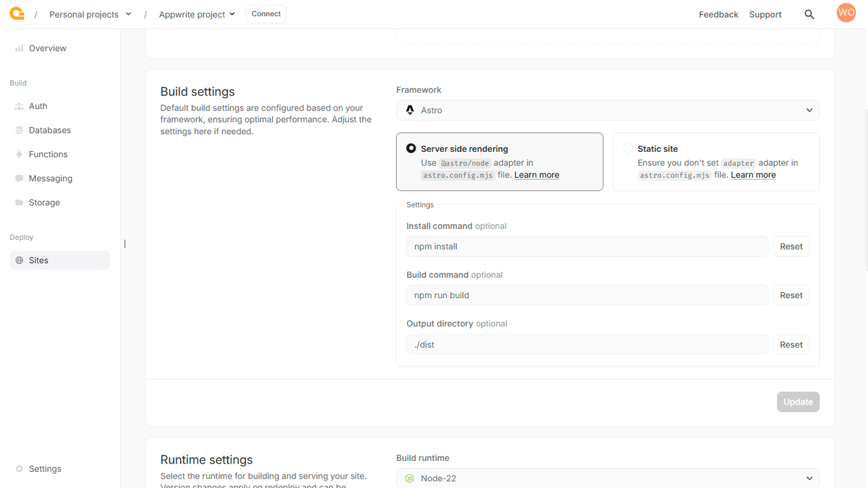This screenshot has height=488, width=868.
Task: Select the Server side rendering option
Action: pos(411,148)
